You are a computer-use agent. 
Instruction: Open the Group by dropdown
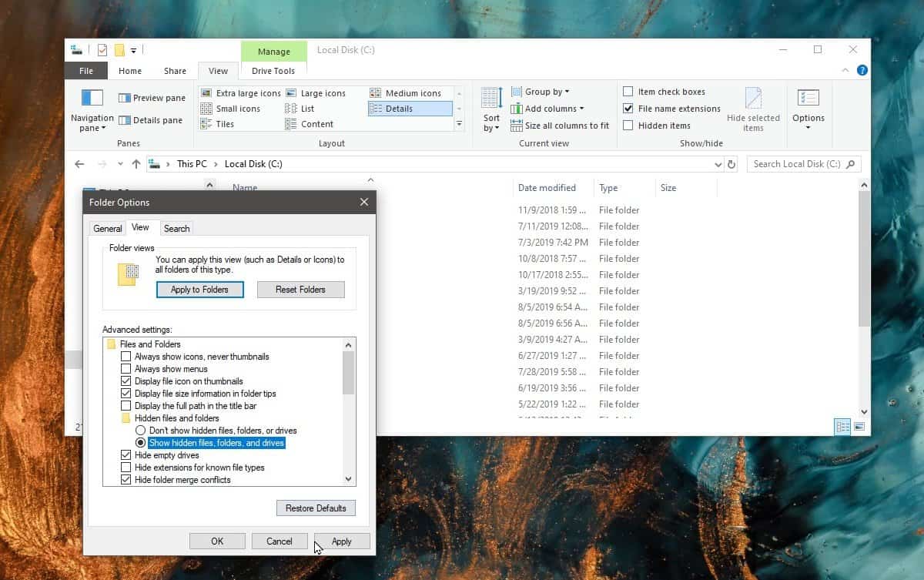point(541,92)
